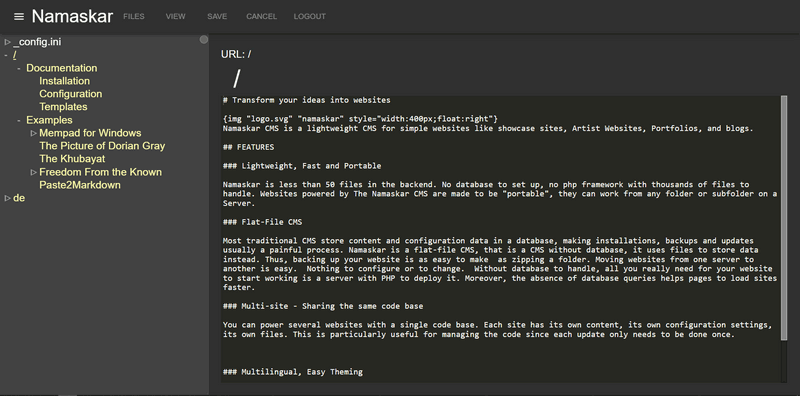Screen dimensions: 800x396
Task: Click inside the markdown editor text area
Action: (x=501, y=239)
